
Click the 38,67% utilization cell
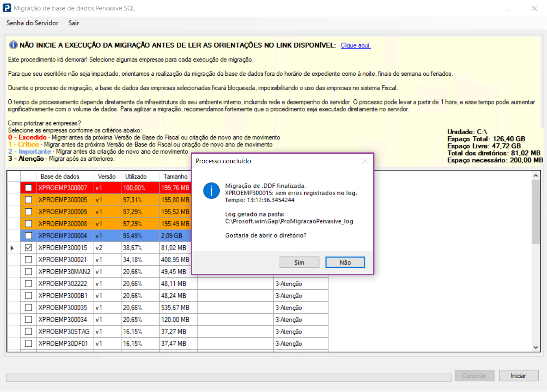click(x=140, y=248)
